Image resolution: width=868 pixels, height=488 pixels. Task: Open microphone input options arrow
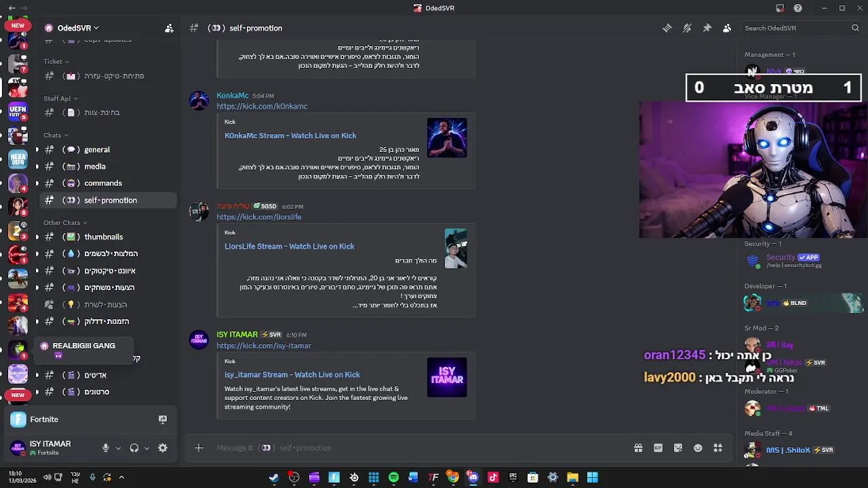pyautogui.click(x=118, y=448)
